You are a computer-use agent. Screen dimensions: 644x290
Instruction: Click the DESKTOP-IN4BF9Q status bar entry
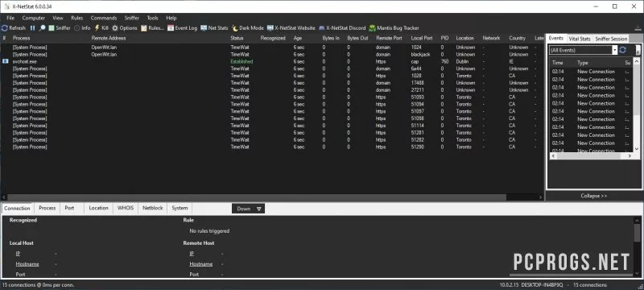coord(542,284)
